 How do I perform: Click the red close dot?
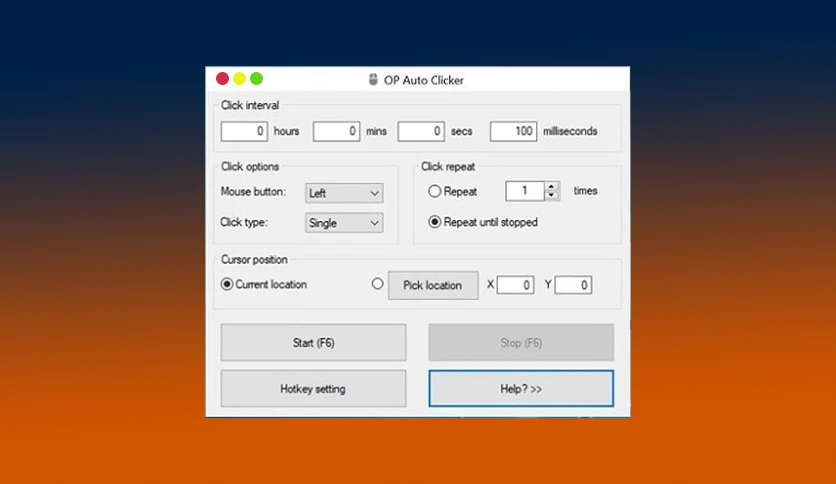[222, 79]
